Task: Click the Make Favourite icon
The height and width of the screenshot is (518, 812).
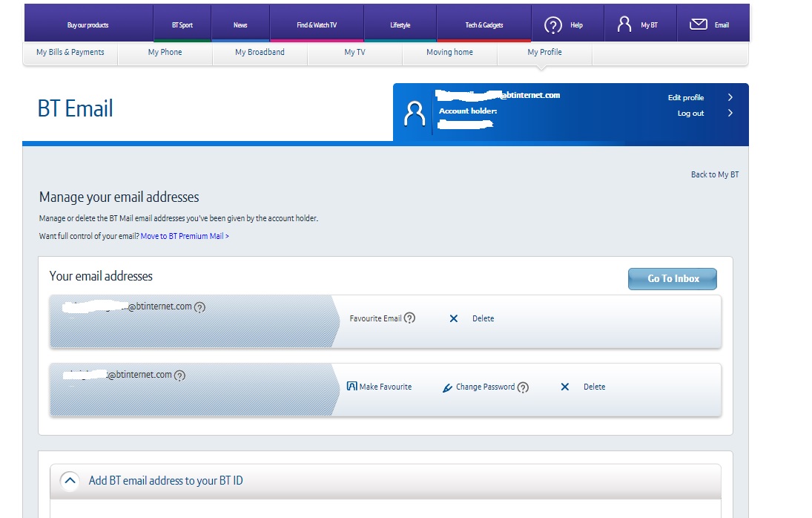Action: pos(352,387)
